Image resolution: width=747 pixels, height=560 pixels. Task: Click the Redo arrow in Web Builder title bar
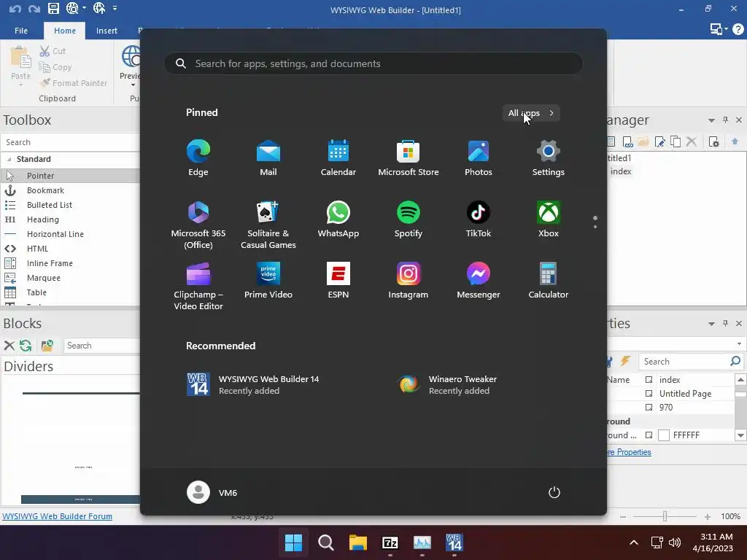pyautogui.click(x=34, y=9)
